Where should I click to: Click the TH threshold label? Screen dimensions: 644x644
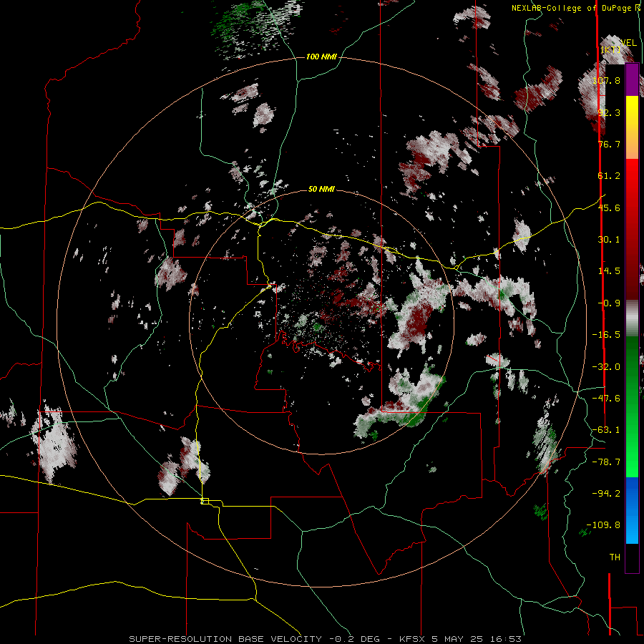(x=615, y=557)
